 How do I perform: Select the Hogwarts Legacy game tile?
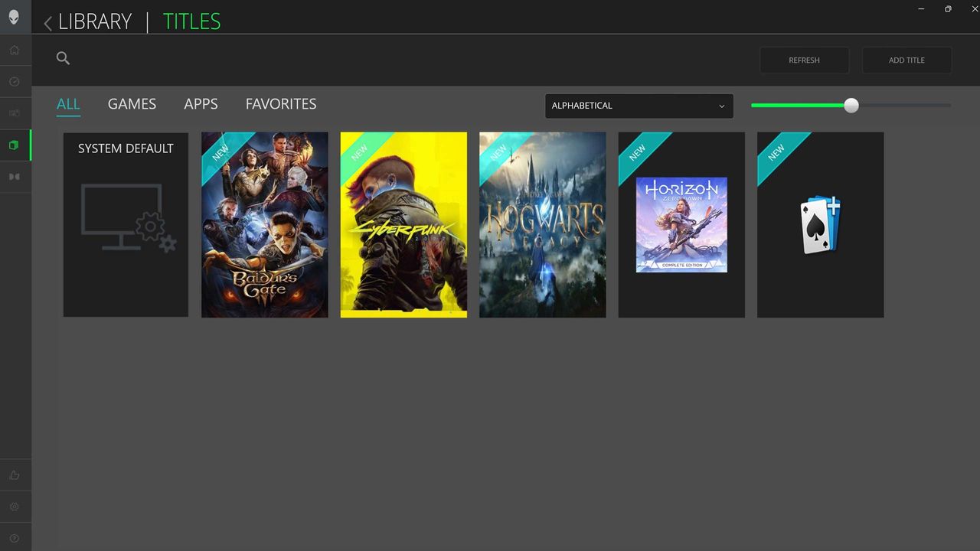tap(542, 224)
